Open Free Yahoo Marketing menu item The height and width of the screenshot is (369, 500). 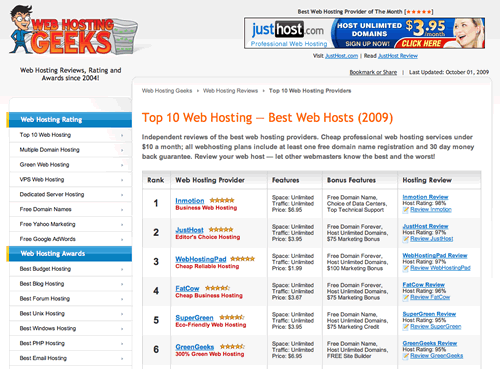pos(71,224)
